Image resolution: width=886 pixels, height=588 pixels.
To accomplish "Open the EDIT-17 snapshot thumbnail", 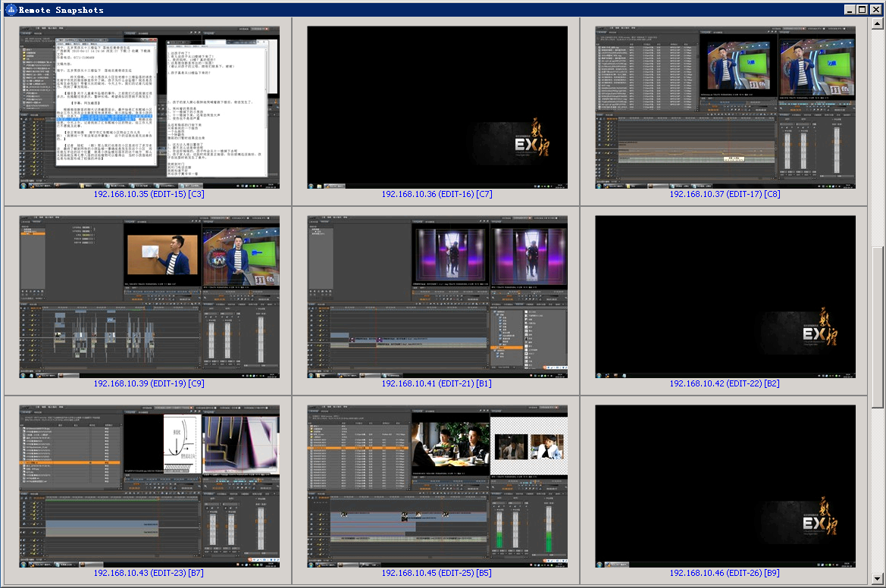I will click(x=725, y=107).
